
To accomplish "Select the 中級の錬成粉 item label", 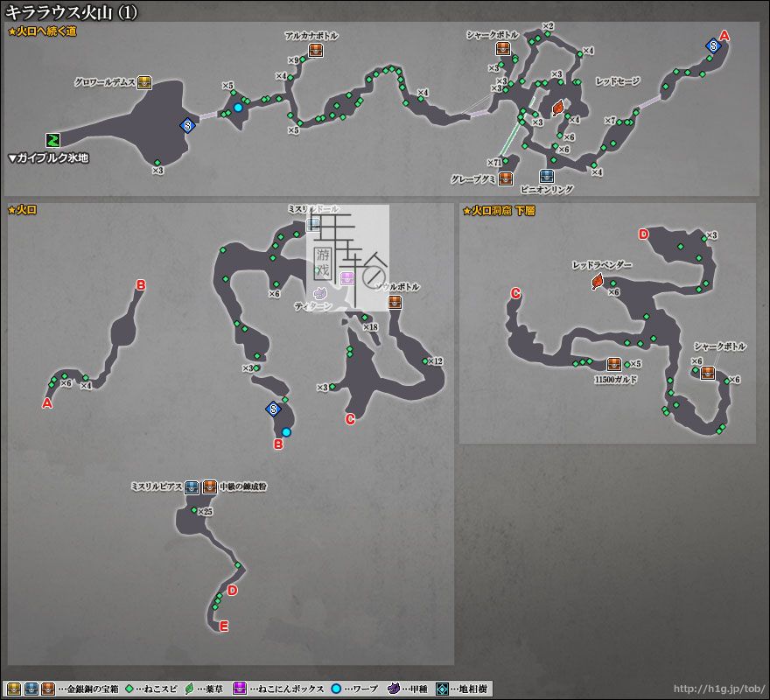I will point(243,486).
